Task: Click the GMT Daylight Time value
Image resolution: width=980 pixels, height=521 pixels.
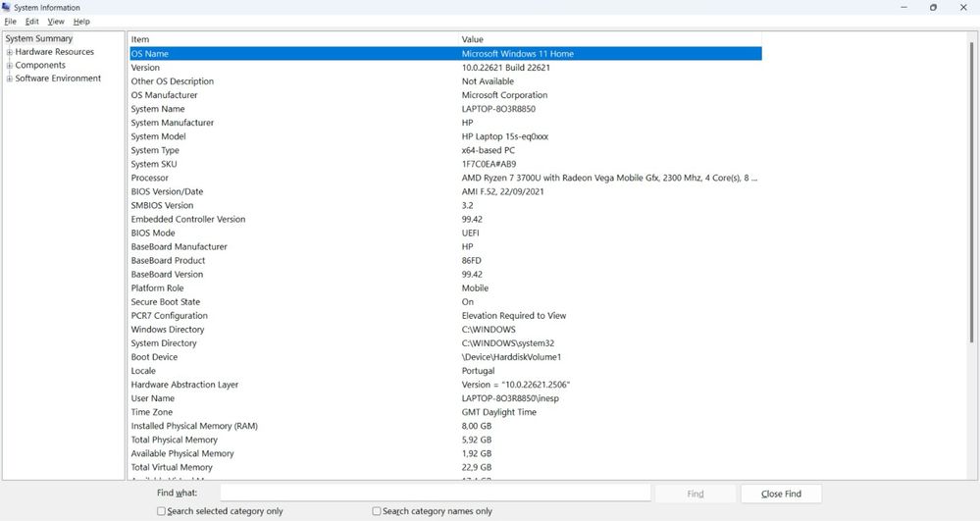Action: [498, 411]
